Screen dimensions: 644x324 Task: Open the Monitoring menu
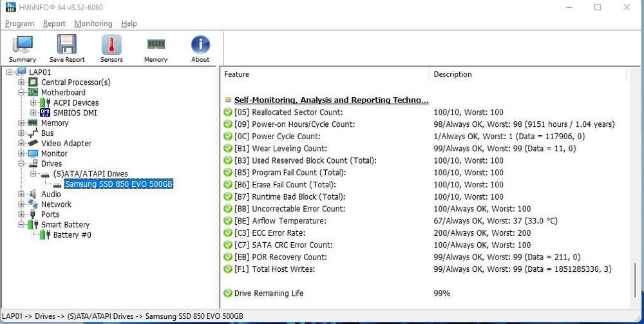click(x=93, y=24)
